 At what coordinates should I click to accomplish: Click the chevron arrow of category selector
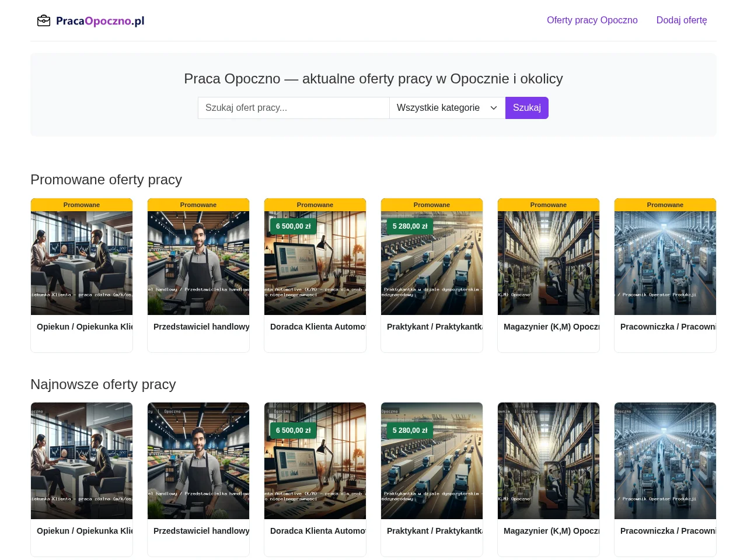click(x=494, y=108)
